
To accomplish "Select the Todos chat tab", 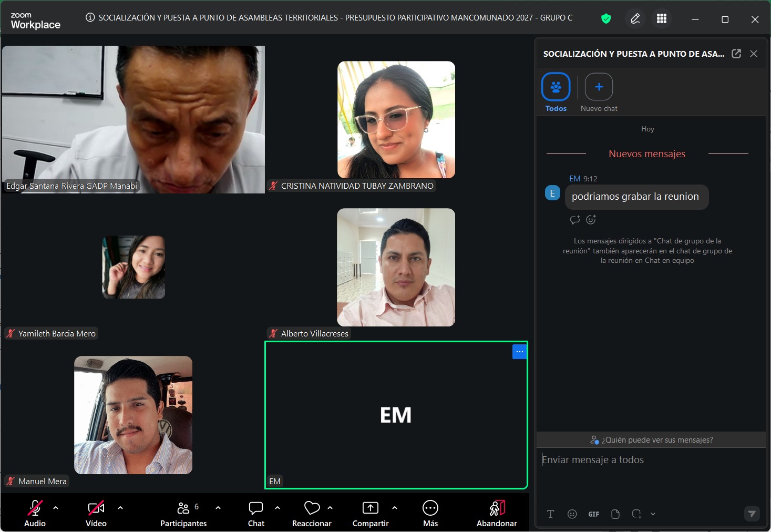I will (556, 87).
